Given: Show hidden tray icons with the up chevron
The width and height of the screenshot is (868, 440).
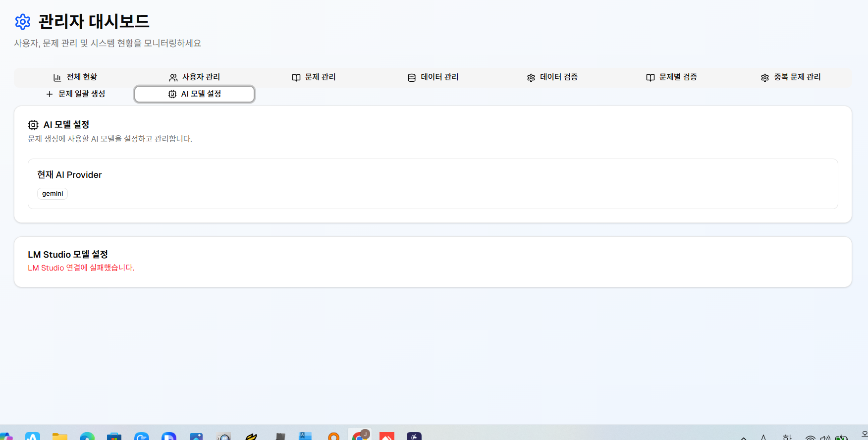Looking at the screenshot, I should click(744, 438).
